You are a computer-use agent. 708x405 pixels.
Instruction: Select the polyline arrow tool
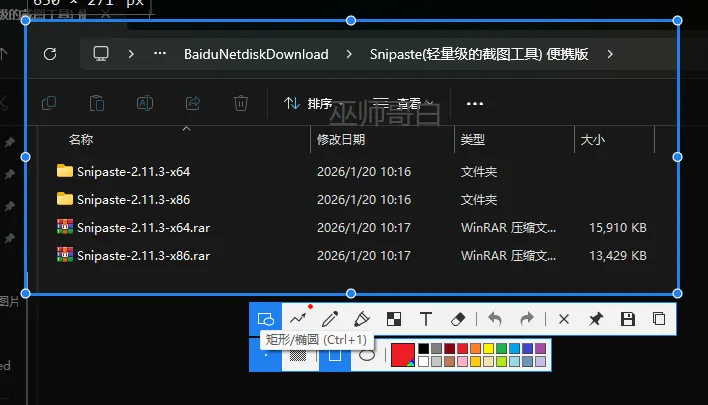pyautogui.click(x=298, y=319)
